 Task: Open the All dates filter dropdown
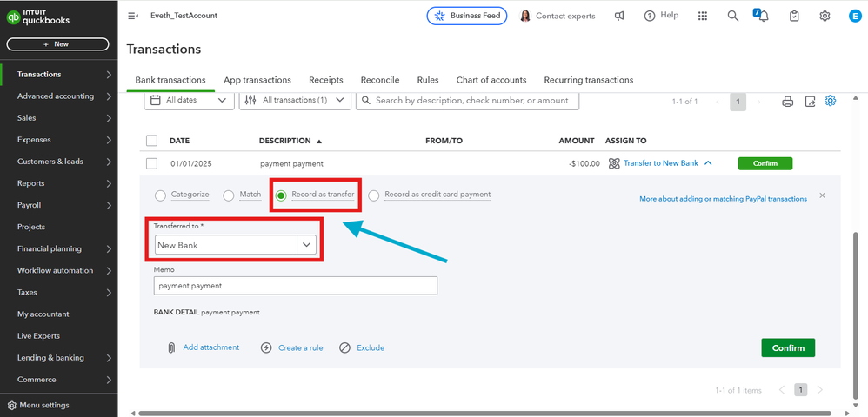[189, 101]
